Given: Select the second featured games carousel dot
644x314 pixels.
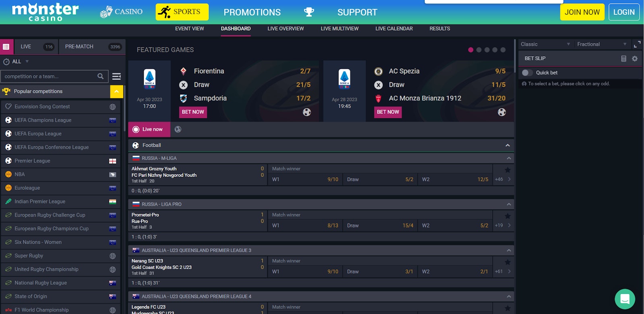Looking at the screenshot, I should pyautogui.click(x=479, y=50).
